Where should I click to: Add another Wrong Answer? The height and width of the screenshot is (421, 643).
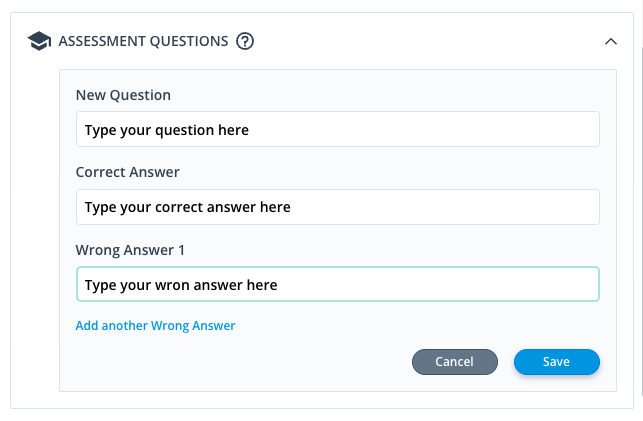[x=155, y=325]
